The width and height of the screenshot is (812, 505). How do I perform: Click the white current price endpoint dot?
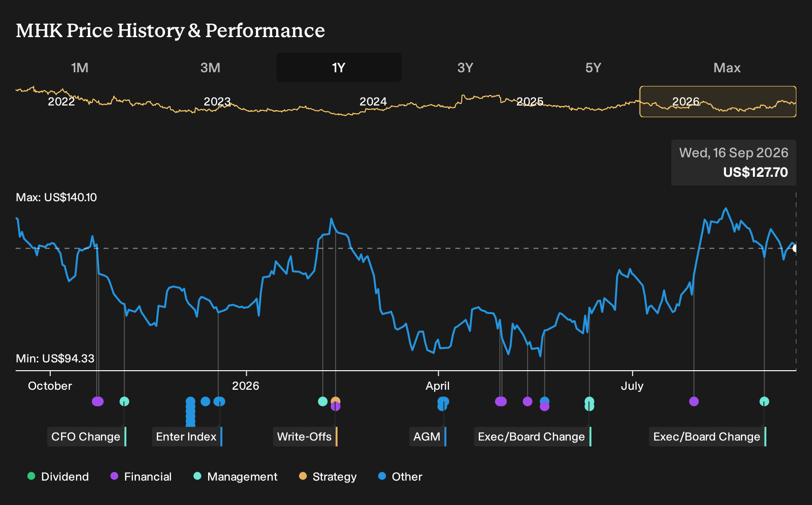click(x=795, y=249)
